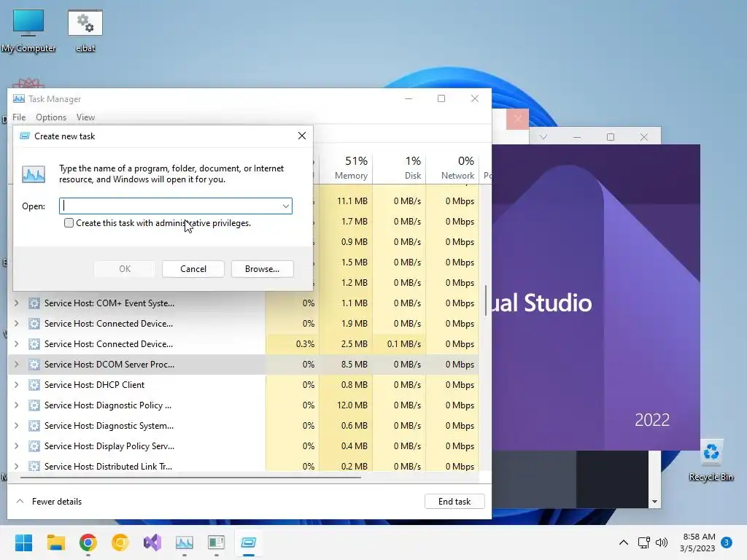This screenshot has height=560, width=747.
Task: Click gear icon of Diagnostic System row
Action: (34, 426)
